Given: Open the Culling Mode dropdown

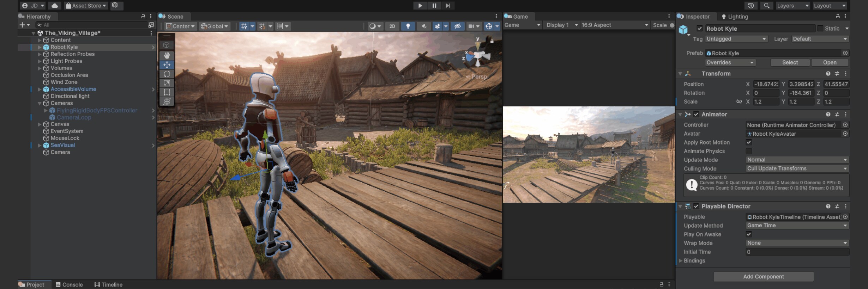Looking at the screenshot, I should click(x=797, y=168).
